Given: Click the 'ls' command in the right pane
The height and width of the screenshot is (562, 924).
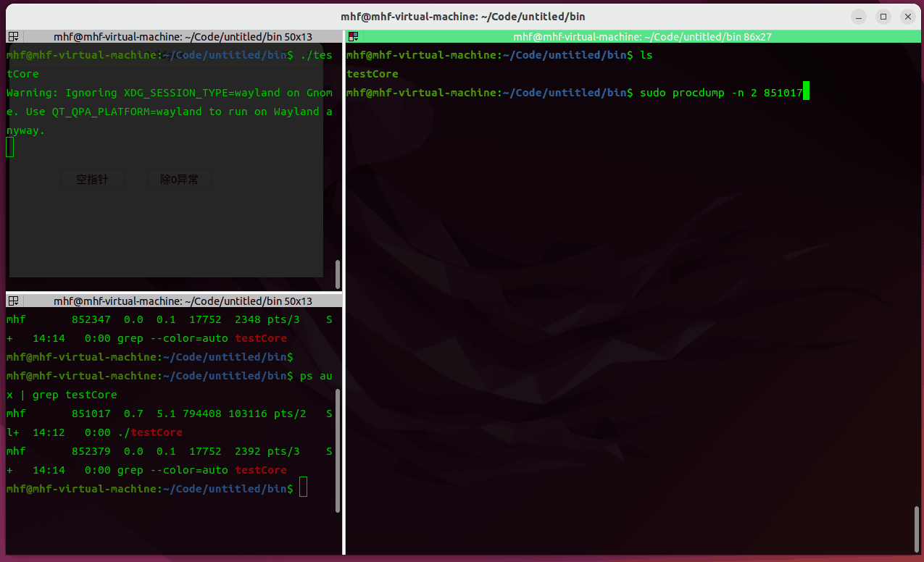Looking at the screenshot, I should coord(646,55).
